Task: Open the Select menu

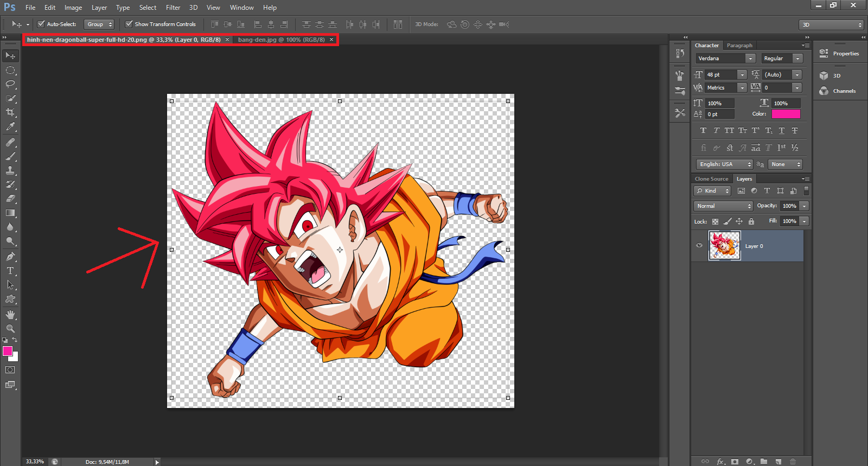Action: 148,8
